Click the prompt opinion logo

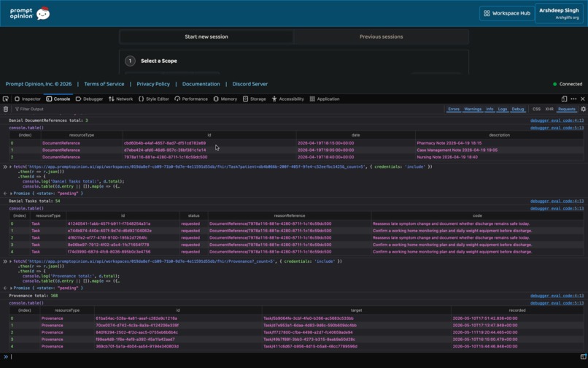[30, 13]
